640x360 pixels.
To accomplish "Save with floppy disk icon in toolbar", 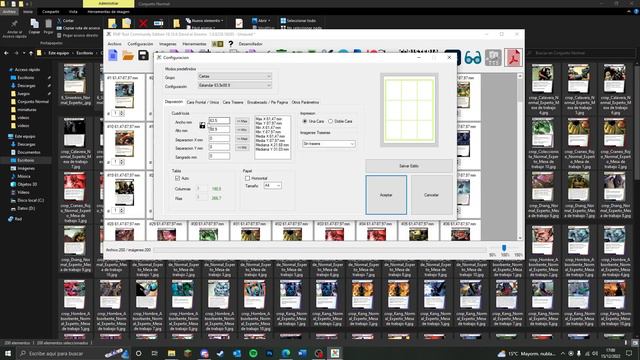I will (143, 55).
